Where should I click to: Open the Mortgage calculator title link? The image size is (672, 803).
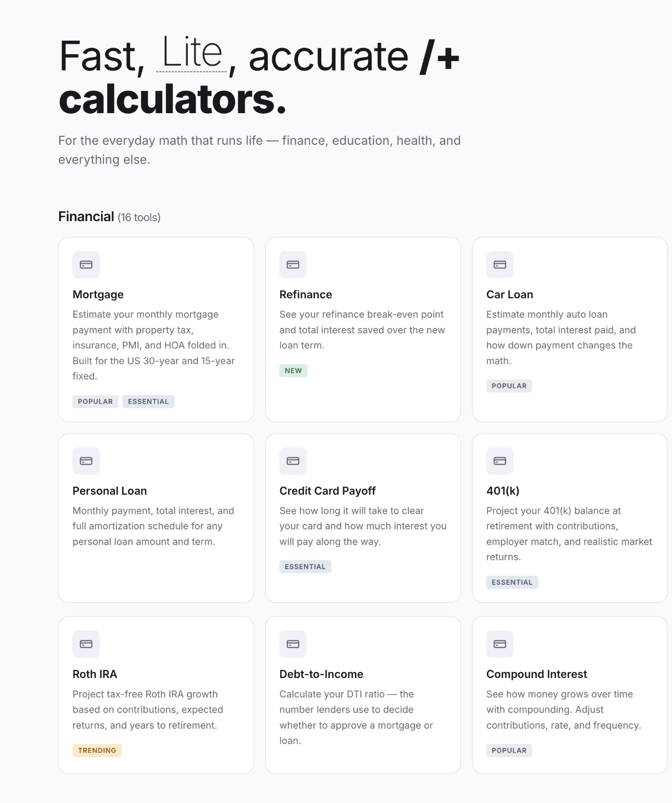click(98, 294)
